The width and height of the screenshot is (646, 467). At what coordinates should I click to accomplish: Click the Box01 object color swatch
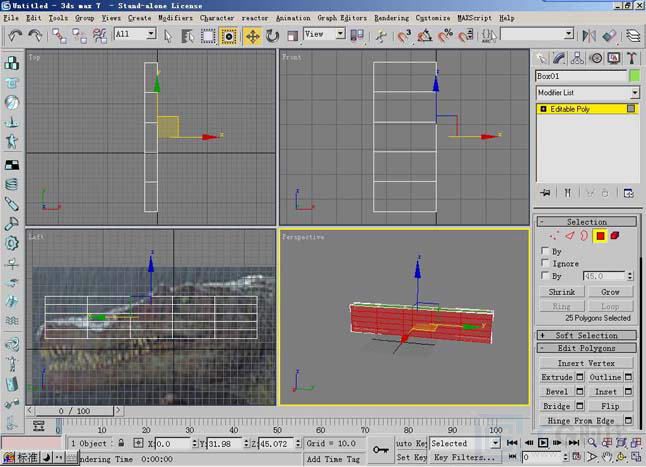click(635, 76)
